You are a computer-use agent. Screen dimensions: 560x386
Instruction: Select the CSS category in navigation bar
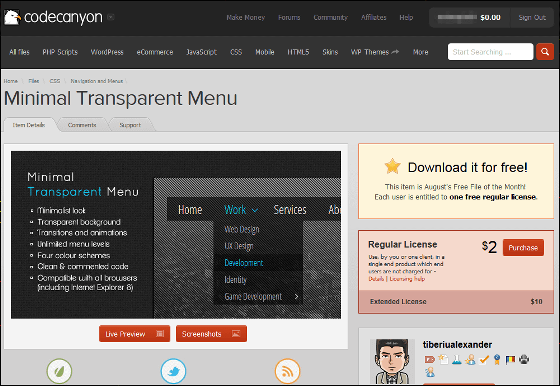coord(236,52)
